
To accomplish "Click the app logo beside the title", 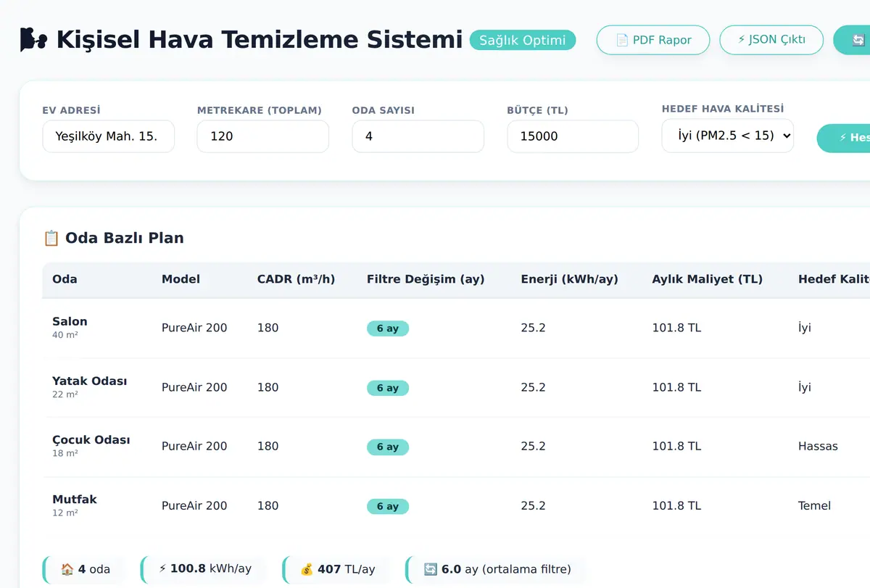I will [33, 39].
